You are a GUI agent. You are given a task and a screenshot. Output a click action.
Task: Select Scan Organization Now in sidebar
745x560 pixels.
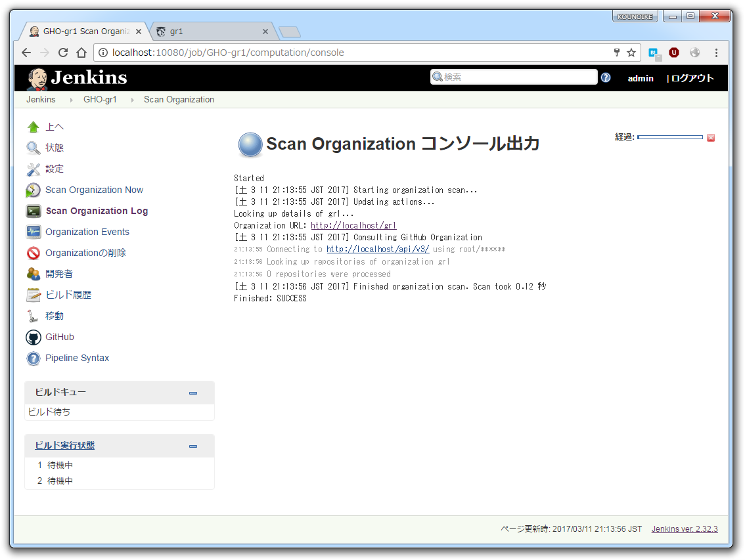(x=95, y=190)
